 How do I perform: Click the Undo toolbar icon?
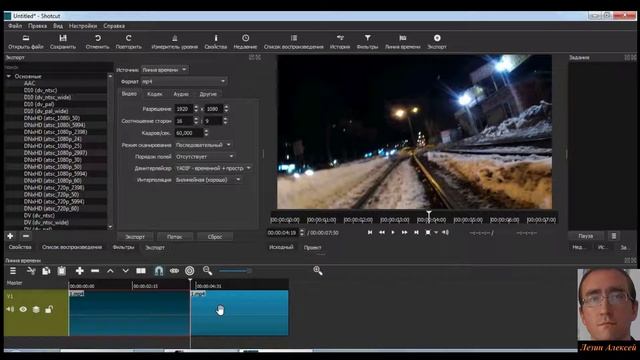click(x=98, y=38)
